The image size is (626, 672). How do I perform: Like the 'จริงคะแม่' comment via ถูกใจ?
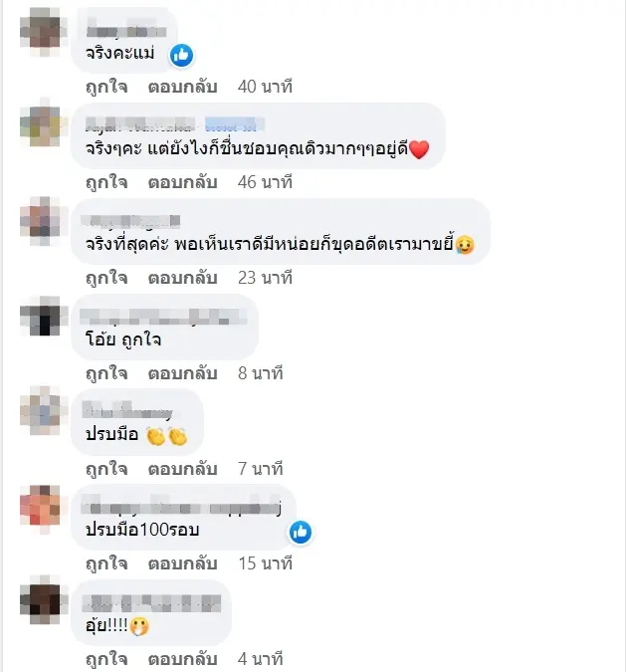click(x=106, y=87)
